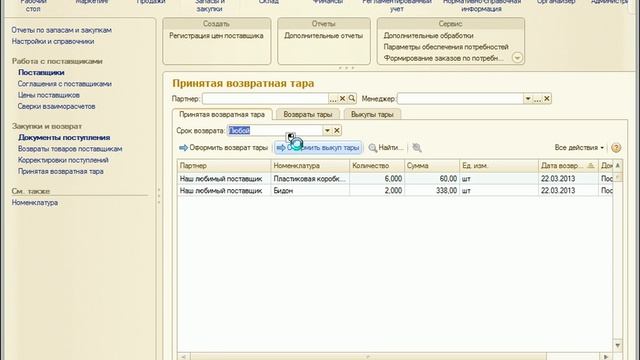Open Возвраты товаров поставщикам
The image size is (640, 360).
pos(70,149)
